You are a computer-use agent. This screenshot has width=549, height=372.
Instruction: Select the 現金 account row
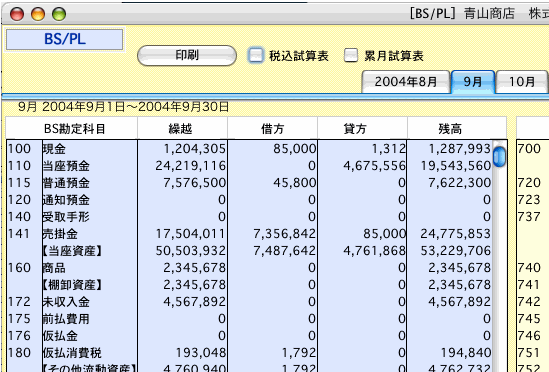pyautogui.click(x=249, y=149)
